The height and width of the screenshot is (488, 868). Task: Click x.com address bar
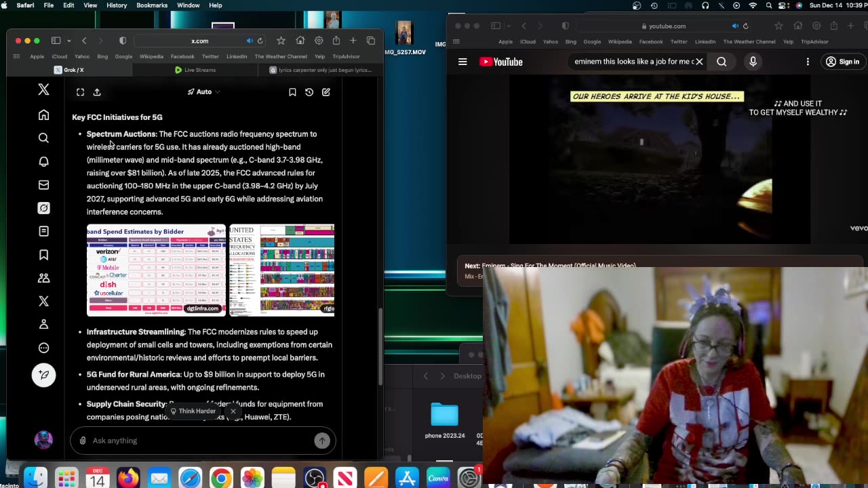[199, 41]
